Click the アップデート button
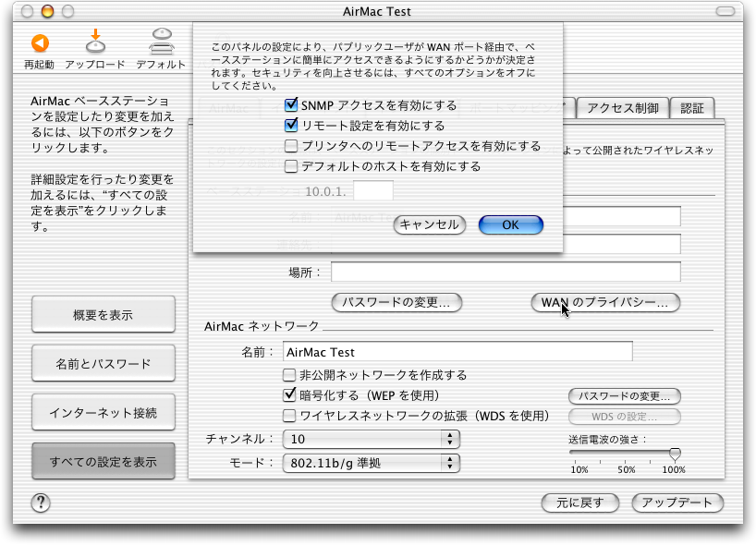Screen dimensions: 756x545 coord(677,503)
